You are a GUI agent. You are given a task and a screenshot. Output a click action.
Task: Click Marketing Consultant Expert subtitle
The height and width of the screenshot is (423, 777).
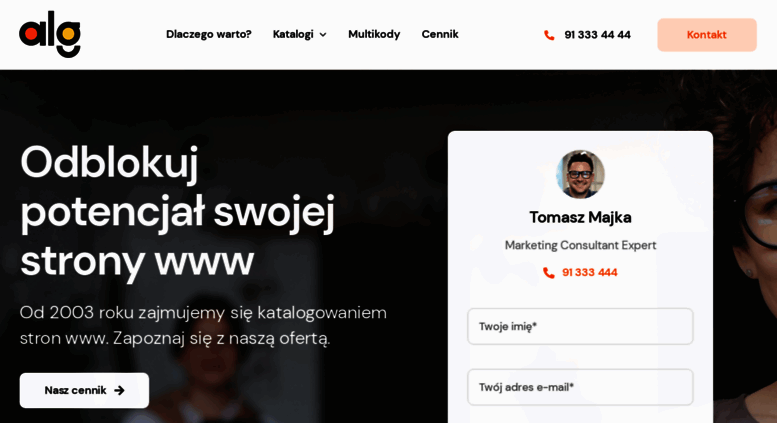coord(580,245)
